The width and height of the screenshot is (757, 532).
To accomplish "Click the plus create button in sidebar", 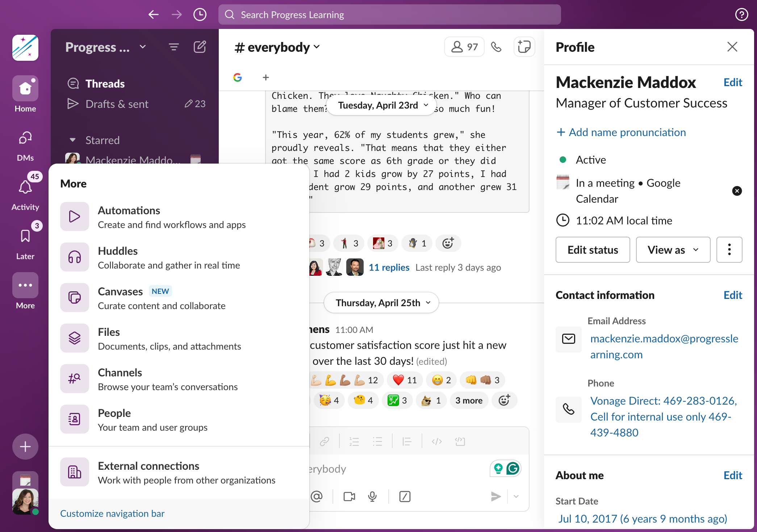I will 25,447.
